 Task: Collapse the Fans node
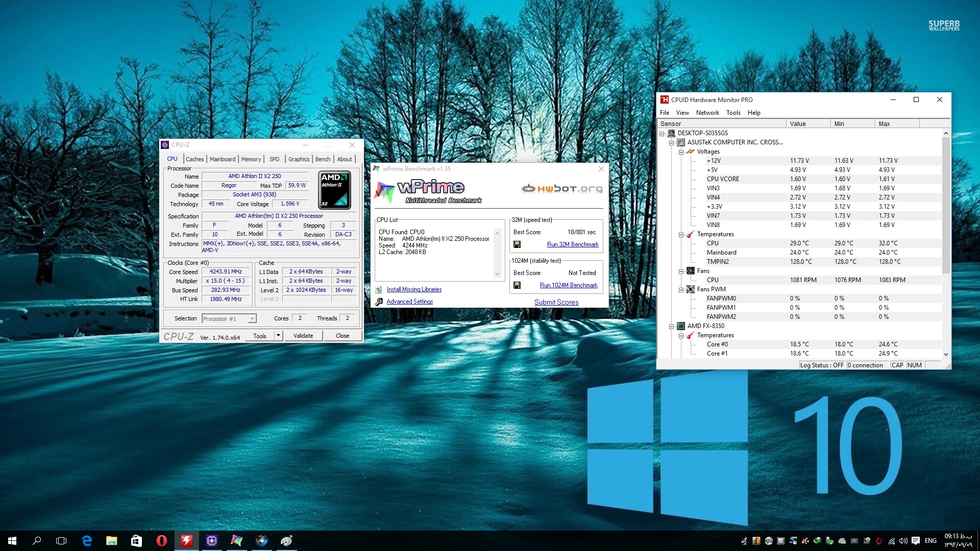pos(681,271)
